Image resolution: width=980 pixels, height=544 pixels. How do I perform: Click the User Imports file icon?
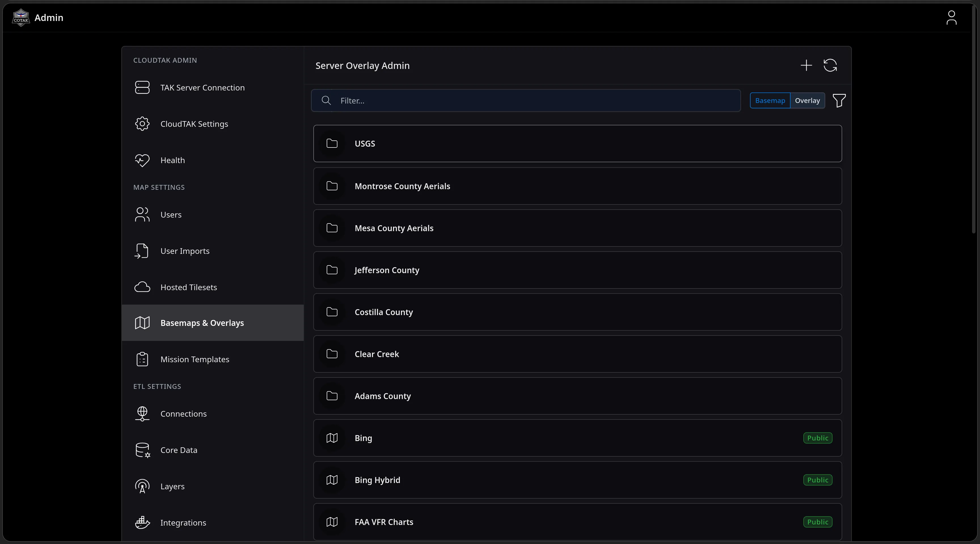[x=141, y=251]
